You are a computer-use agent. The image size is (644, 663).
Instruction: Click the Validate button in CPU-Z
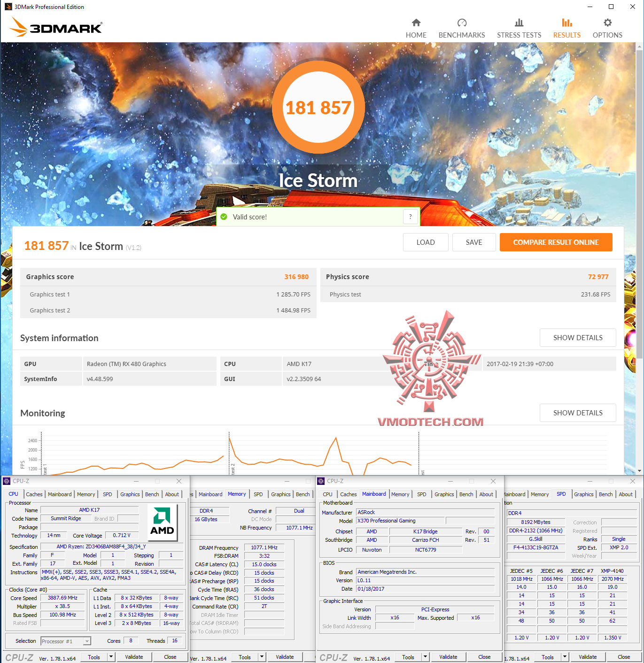point(134,656)
